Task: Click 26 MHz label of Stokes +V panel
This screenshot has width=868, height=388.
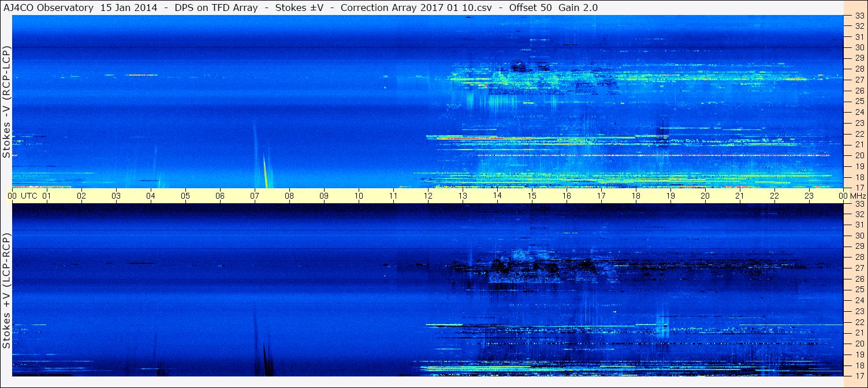Action: 859,278
